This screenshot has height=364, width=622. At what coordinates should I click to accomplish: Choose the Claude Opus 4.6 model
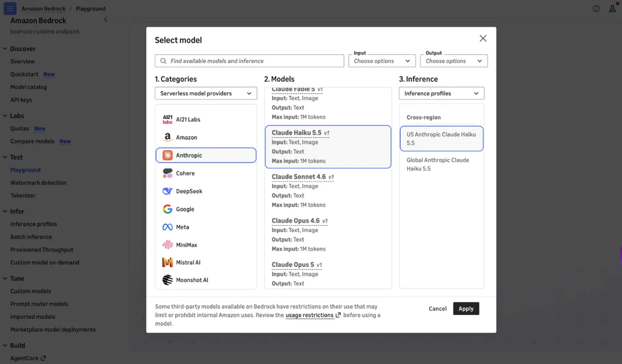coord(328,235)
